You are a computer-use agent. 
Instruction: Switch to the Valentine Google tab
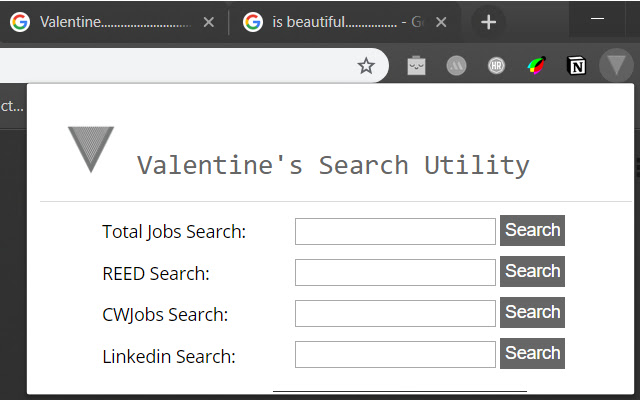pyautogui.click(x=113, y=22)
